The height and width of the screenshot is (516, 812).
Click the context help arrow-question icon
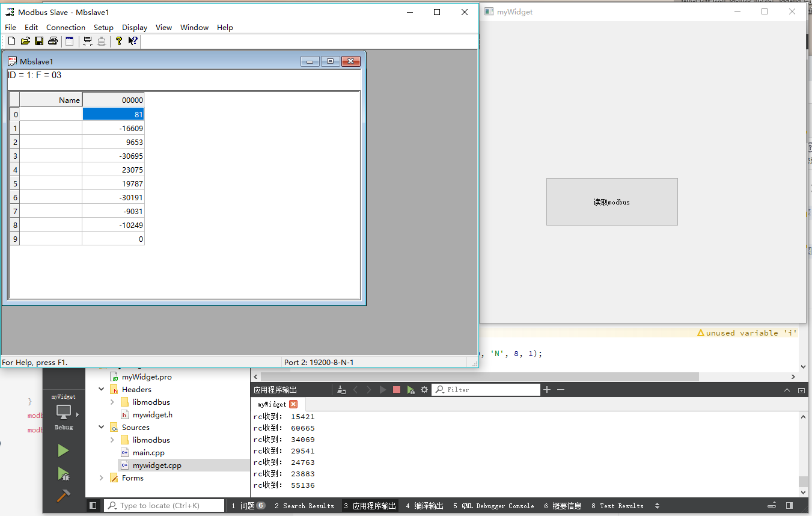pyautogui.click(x=133, y=41)
